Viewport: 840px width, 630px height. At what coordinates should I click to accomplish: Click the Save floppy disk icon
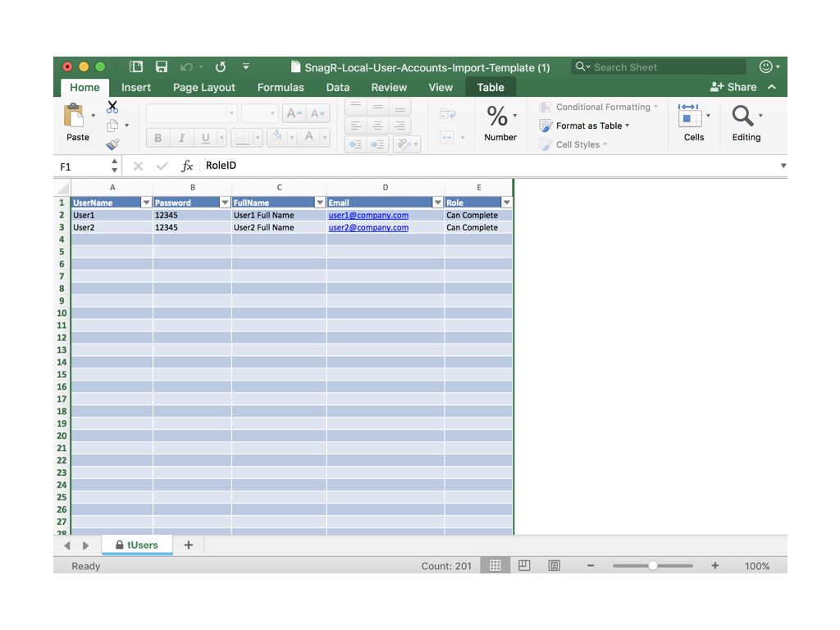[x=162, y=66]
